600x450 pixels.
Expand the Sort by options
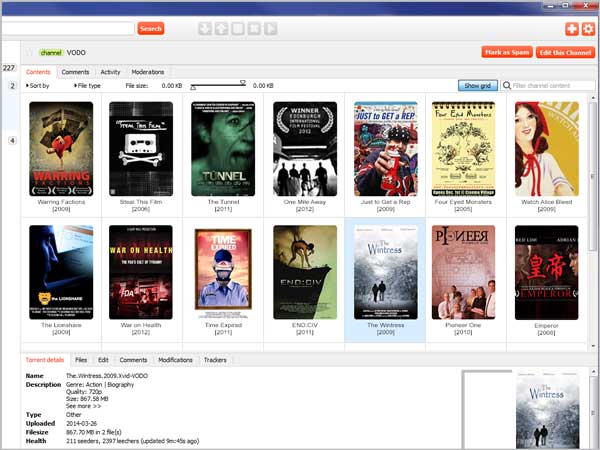[x=38, y=86]
